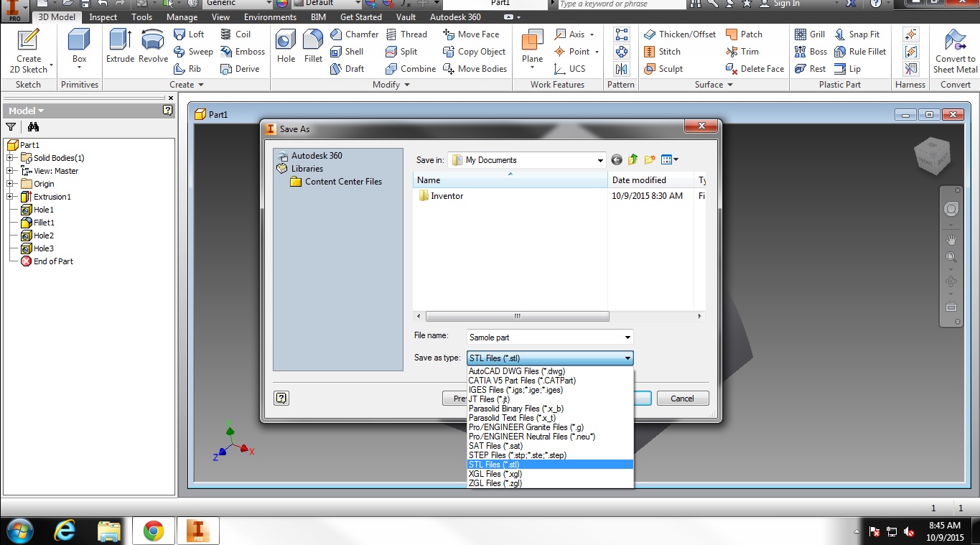This screenshot has height=545, width=980.
Task: Click the Grill plastic part tool
Action: coord(810,34)
